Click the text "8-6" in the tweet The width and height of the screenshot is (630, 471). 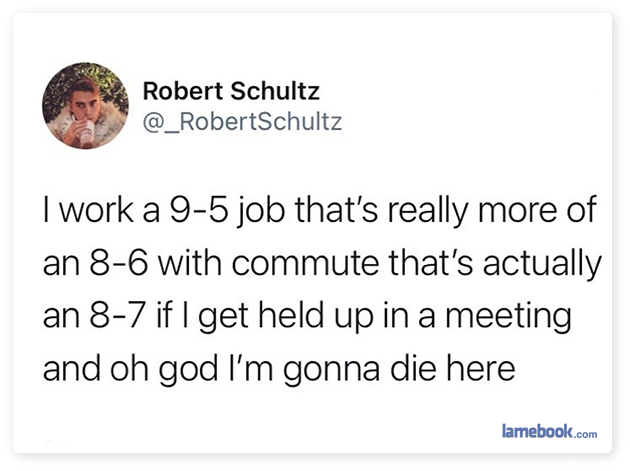pyautogui.click(x=119, y=263)
